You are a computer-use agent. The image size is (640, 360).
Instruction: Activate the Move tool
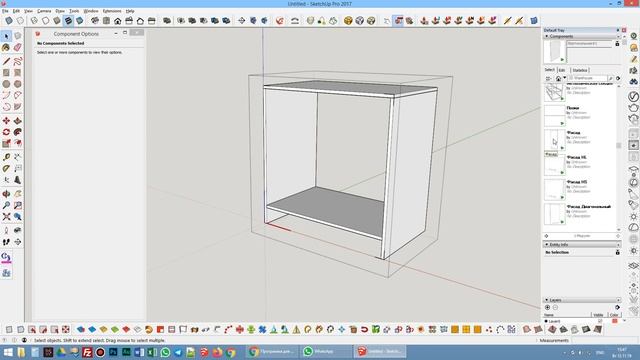(6, 121)
